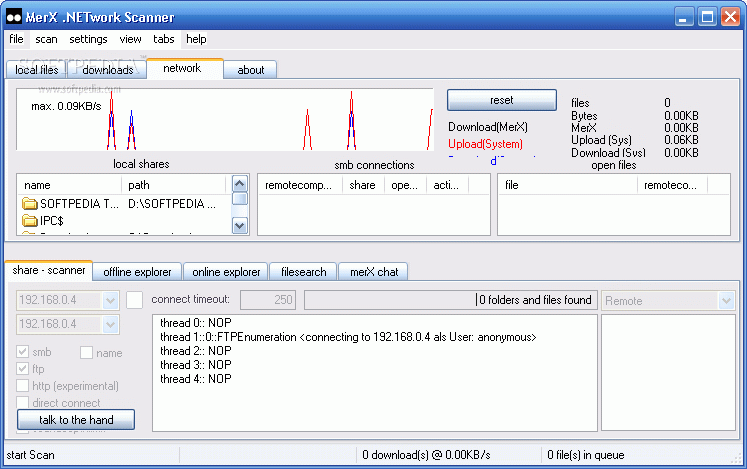This screenshot has height=469, width=747.
Task: Click the ope... column header
Action: pos(405,185)
